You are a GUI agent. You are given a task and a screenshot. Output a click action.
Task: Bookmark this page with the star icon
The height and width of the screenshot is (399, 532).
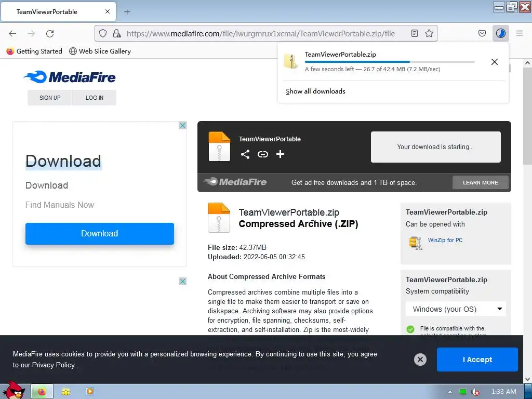pos(429,33)
